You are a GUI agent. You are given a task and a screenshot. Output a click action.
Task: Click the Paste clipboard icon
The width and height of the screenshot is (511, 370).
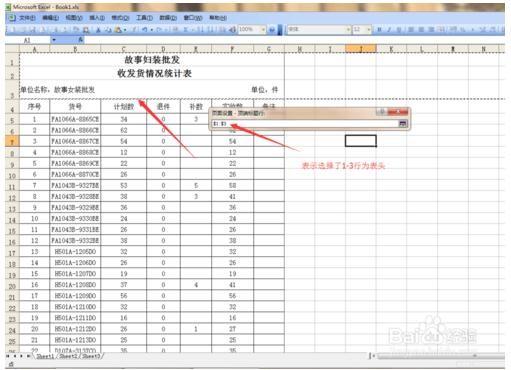coord(118,30)
